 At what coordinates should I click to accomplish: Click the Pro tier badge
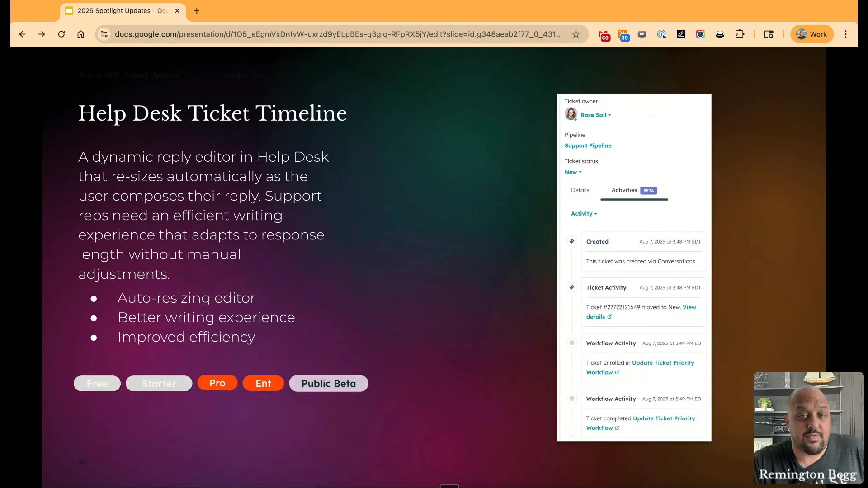click(217, 383)
